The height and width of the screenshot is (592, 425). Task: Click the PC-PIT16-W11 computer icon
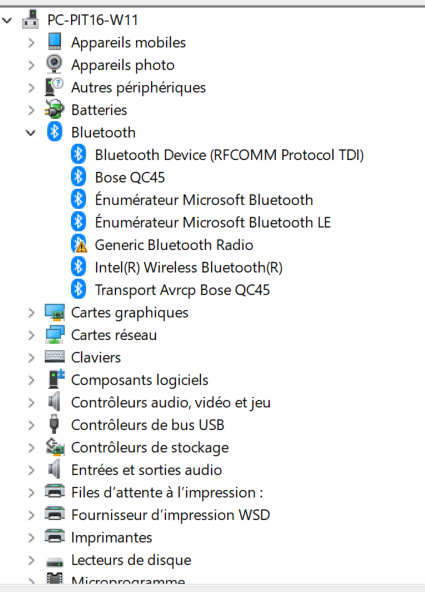(x=31, y=19)
